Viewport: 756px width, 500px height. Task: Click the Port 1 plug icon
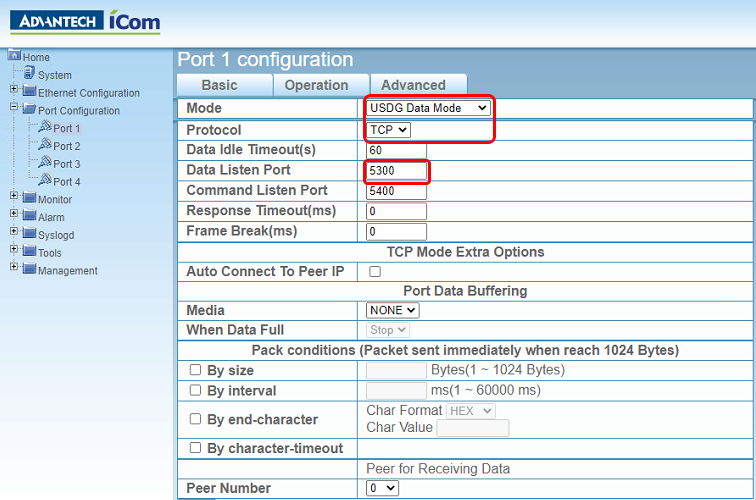pos(45,126)
